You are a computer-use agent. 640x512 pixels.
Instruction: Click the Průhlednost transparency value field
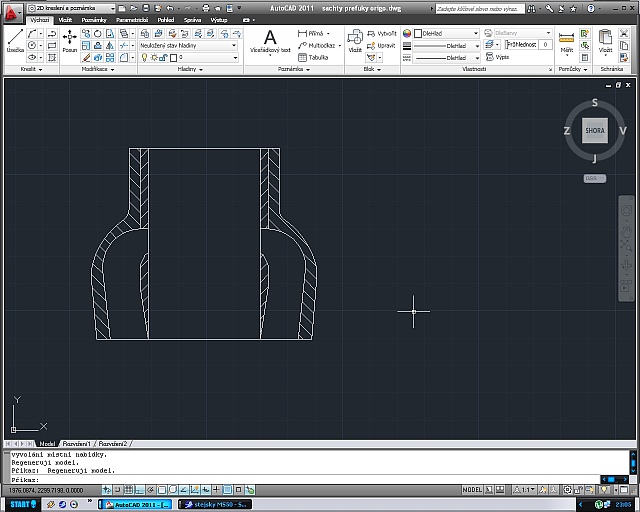[545, 45]
